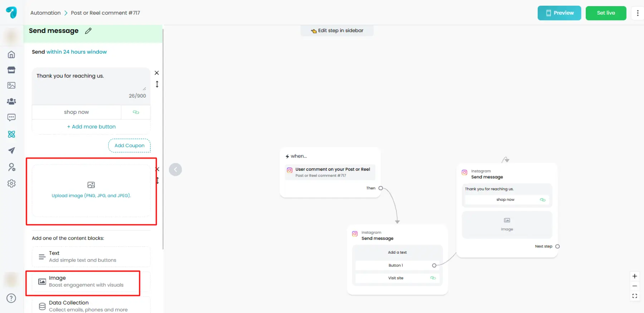Open the image gallery sidebar icon
Image resolution: width=644 pixels, height=313 pixels.
pyautogui.click(x=11, y=85)
